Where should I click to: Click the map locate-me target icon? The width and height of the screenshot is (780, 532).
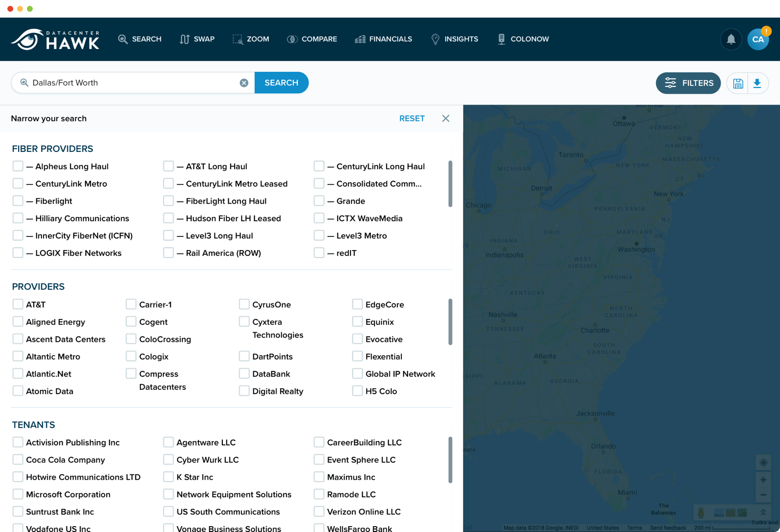pos(763,462)
